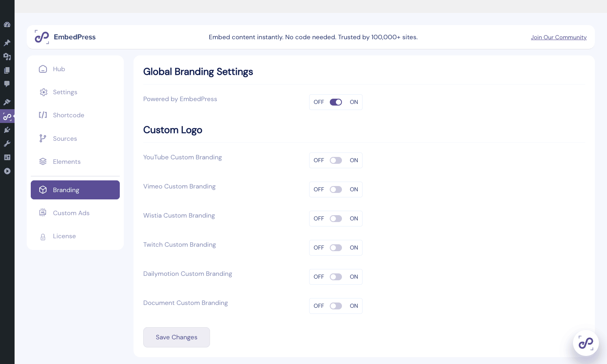Click the Custom Logo heading

click(x=173, y=130)
